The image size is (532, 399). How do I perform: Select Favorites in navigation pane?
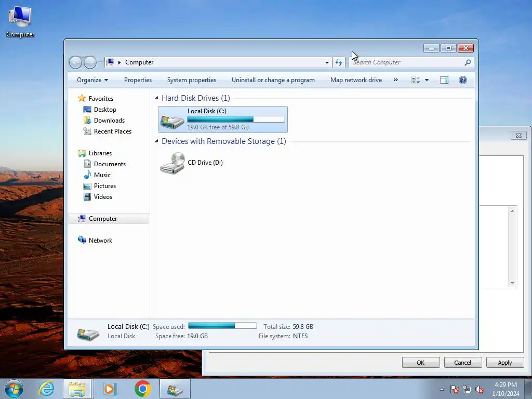(101, 98)
